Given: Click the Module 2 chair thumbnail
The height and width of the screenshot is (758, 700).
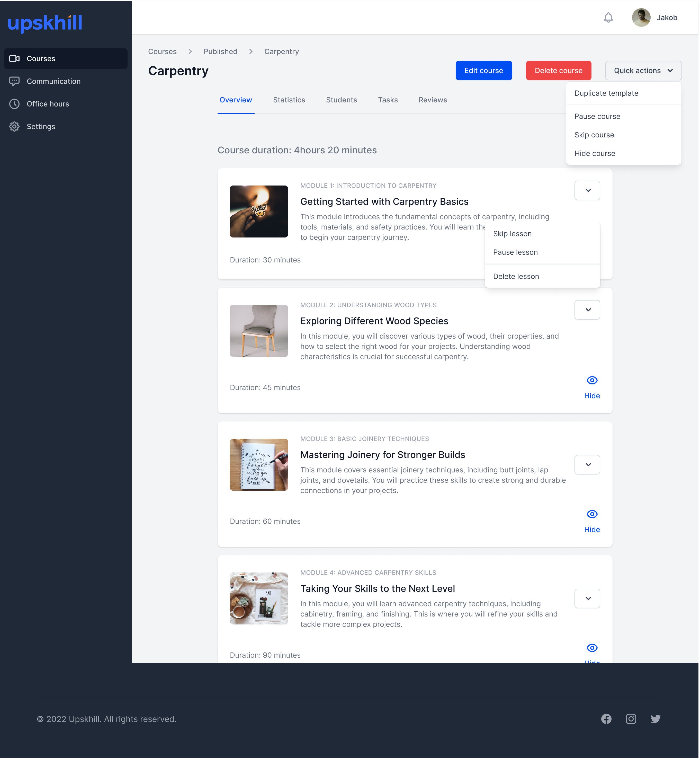Looking at the screenshot, I should click(x=259, y=331).
